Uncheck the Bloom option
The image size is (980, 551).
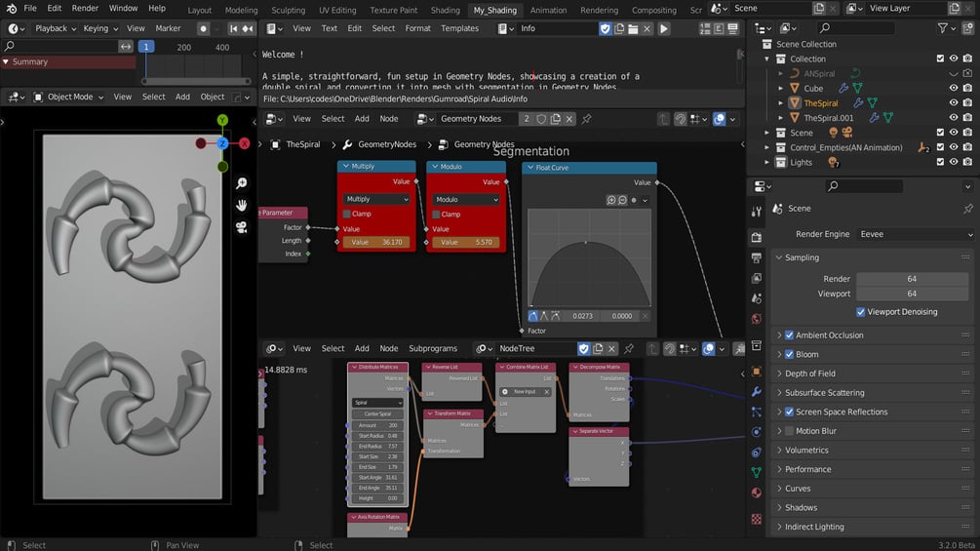(x=790, y=354)
